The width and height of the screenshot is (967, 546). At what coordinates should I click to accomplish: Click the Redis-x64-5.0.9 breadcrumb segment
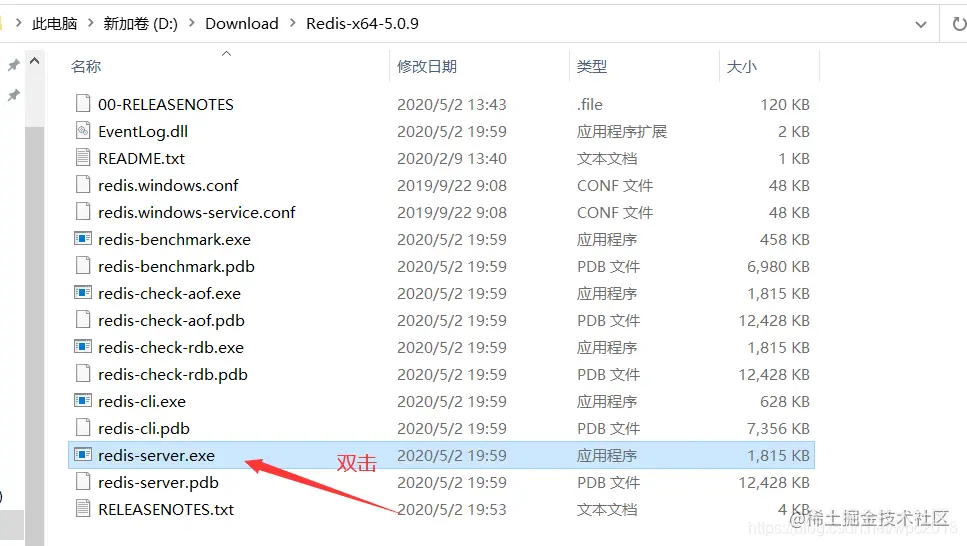point(363,23)
